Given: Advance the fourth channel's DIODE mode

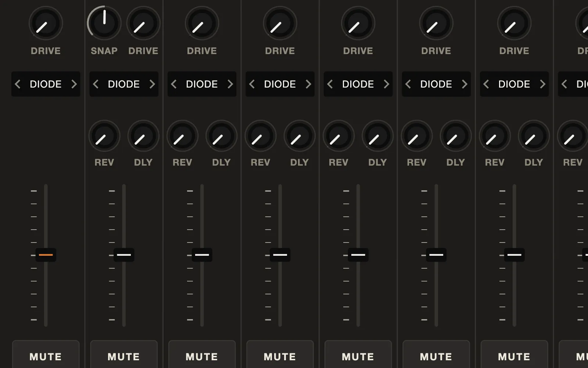Looking at the screenshot, I should 308,84.
